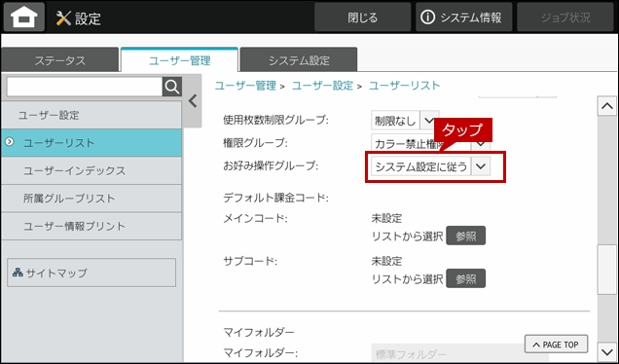Click the ユーザー設定 breadcrumb link
This screenshot has height=364, width=619.
tap(322, 86)
